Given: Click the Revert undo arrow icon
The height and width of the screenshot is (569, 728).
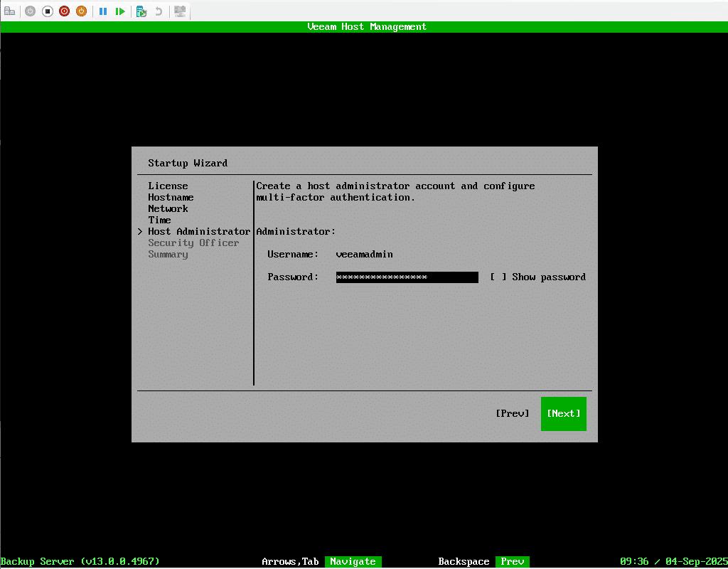Looking at the screenshot, I should pyautogui.click(x=159, y=11).
